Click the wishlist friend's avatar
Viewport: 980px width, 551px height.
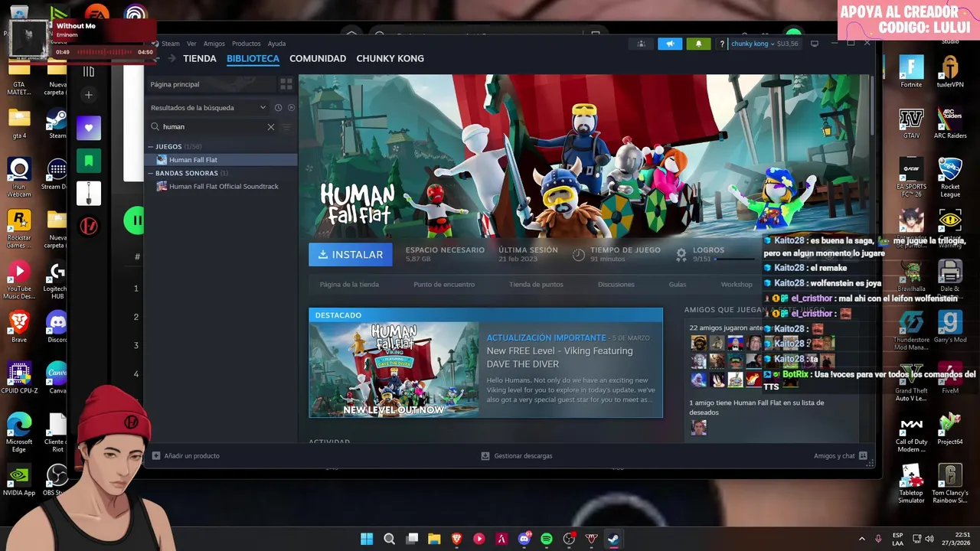(x=698, y=427)
